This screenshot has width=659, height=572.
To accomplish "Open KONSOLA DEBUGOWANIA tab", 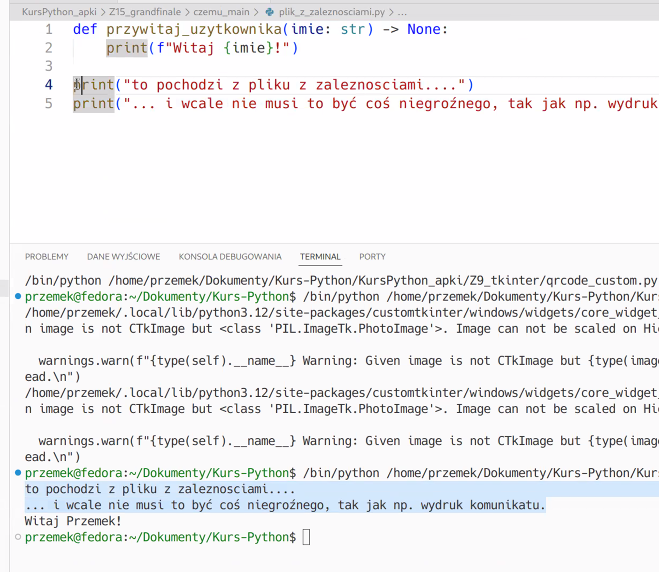I will (x=230, y=256).
